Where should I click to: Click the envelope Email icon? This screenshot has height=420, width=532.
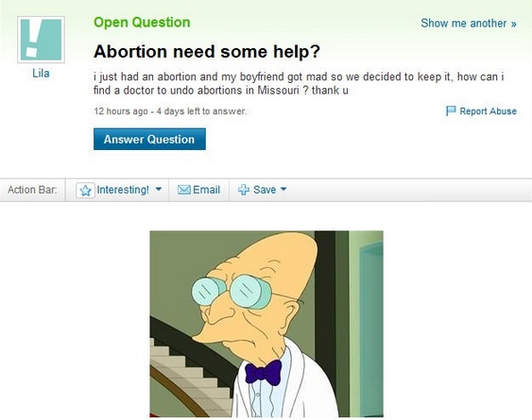[184, 190]
